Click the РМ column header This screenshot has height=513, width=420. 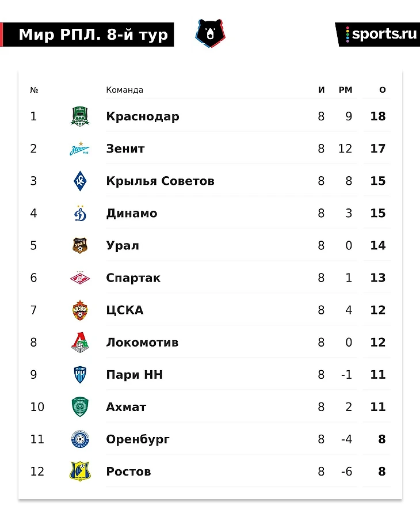point(345,90)
